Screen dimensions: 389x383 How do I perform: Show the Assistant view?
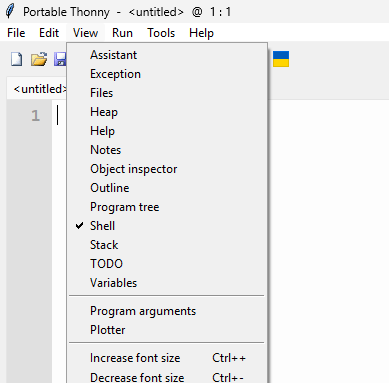pos(167,55)
